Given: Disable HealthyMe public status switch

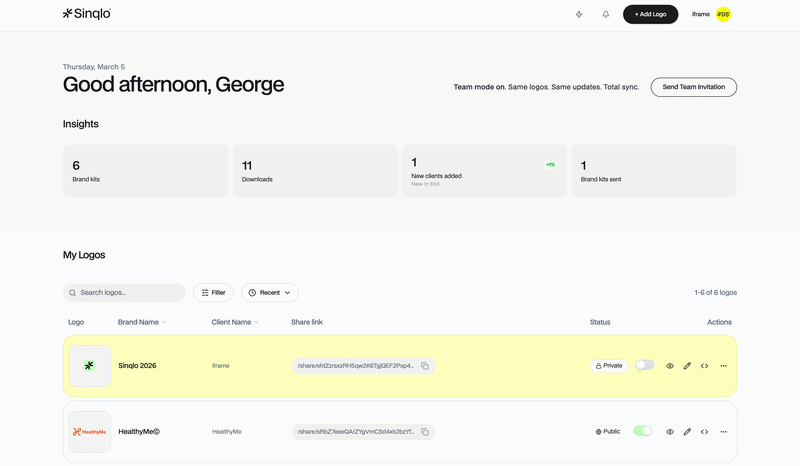Looking at the screenshot, I should [x=643, y=431].
